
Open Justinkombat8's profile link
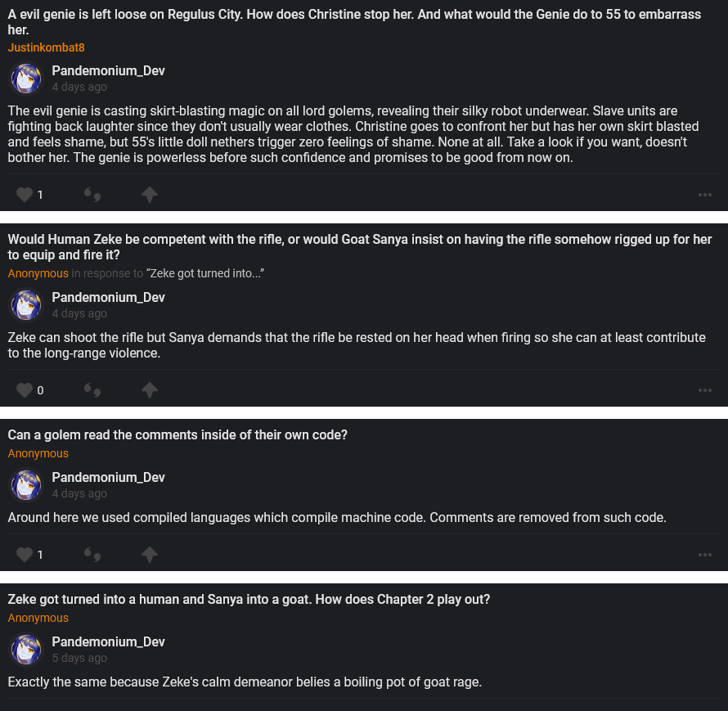[x=46, y=47]
